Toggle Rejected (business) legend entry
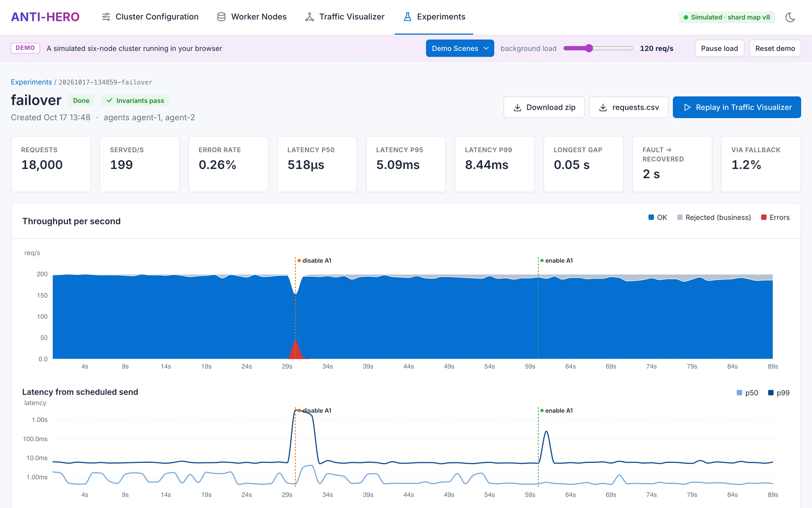The image size is (812, 508). click(714, 217)
